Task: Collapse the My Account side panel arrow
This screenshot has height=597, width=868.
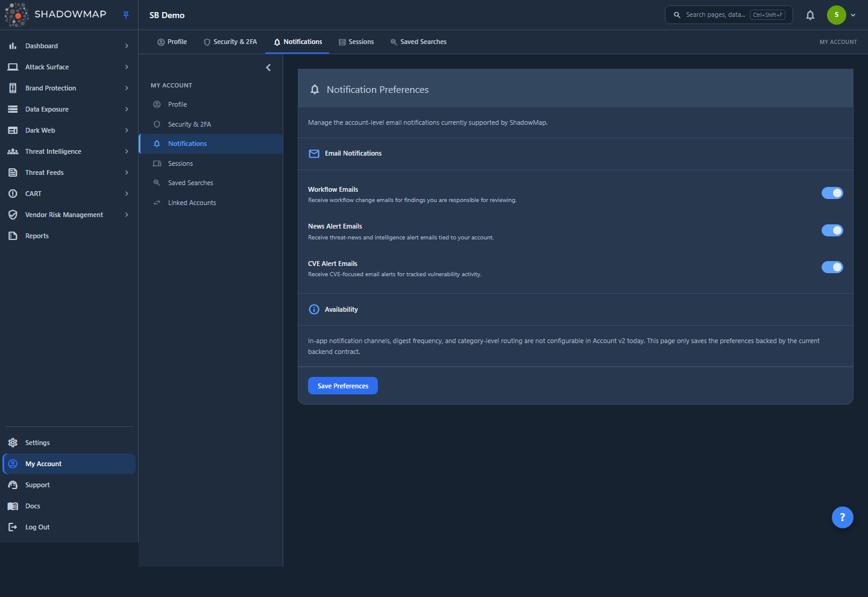Action: point(269,68)
